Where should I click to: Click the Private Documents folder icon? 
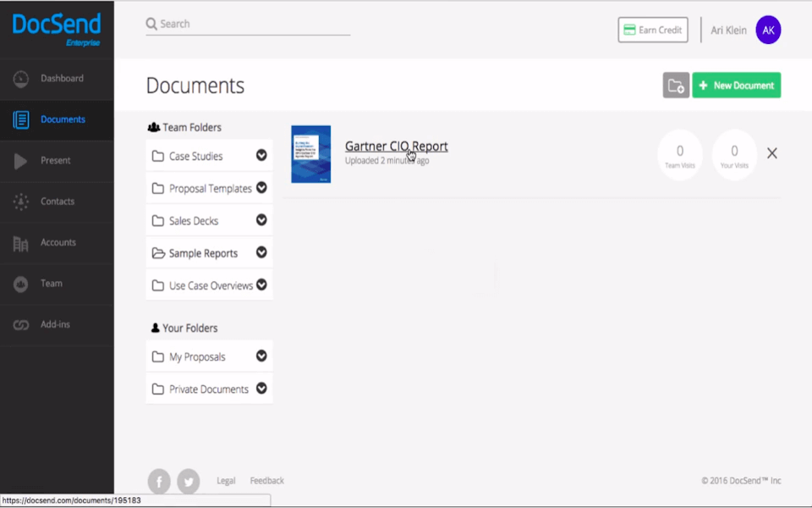point(158,389)
